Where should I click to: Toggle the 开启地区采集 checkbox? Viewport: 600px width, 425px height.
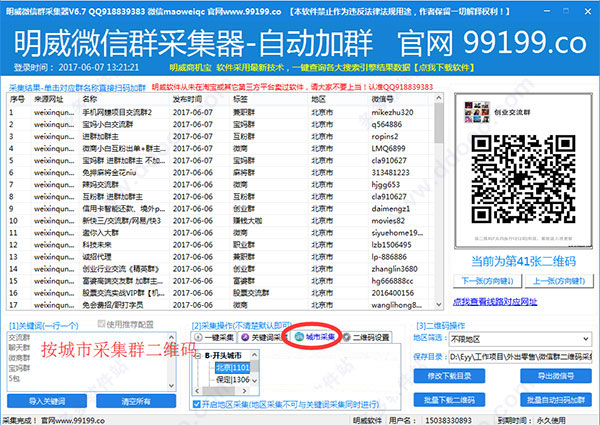tap(198, 403)
